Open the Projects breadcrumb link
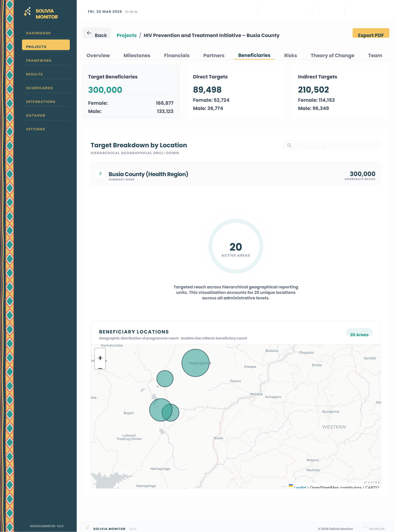This screenshot has width=395, height=532. click(127, 35)
